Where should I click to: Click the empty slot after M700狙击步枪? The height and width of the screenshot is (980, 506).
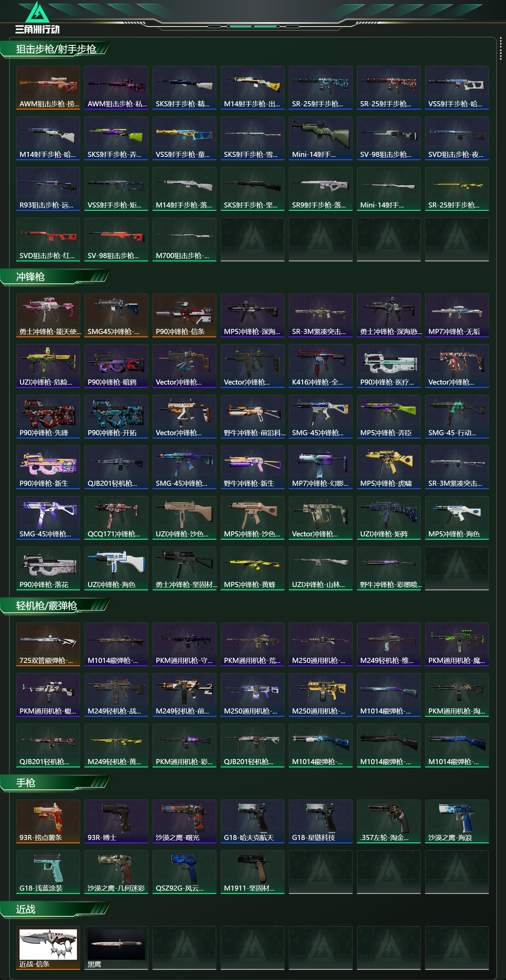[x=252, y=240]
